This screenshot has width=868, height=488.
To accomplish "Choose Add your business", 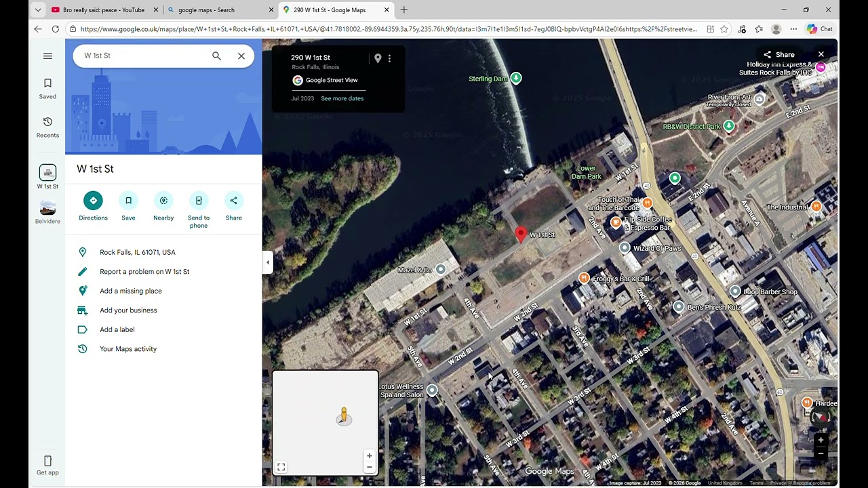I will (x=163, y=310).
